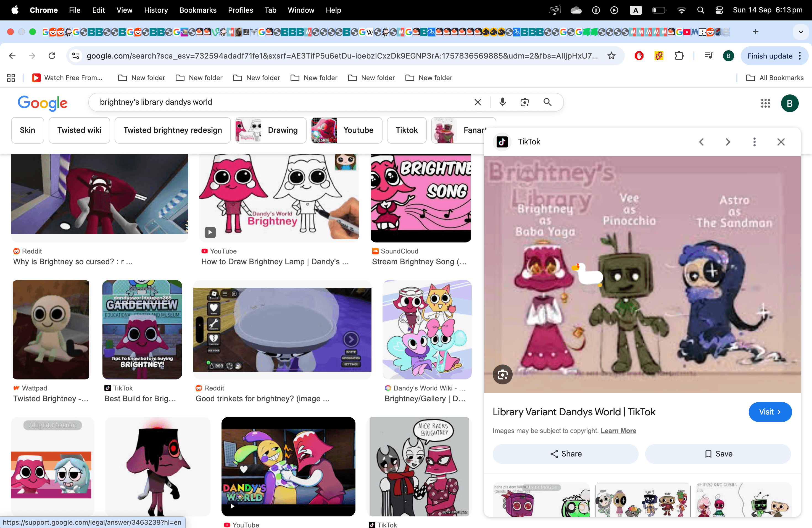Open the Profiles menu

click(241, 10)
